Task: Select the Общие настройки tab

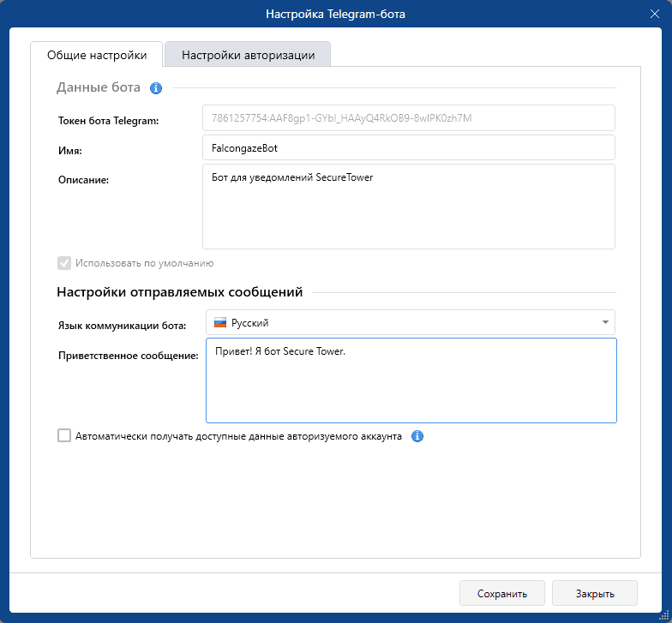Action: (x=97, y=55)
